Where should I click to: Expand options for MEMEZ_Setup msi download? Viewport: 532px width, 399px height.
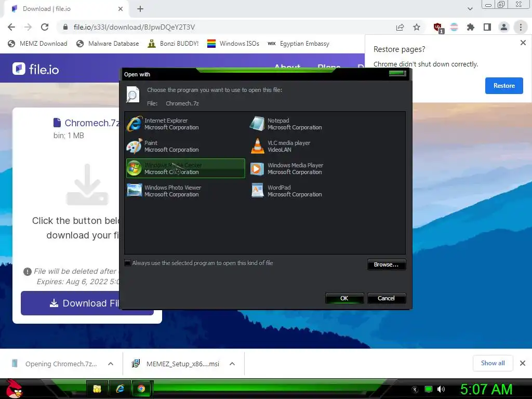[x=232, y=364]
